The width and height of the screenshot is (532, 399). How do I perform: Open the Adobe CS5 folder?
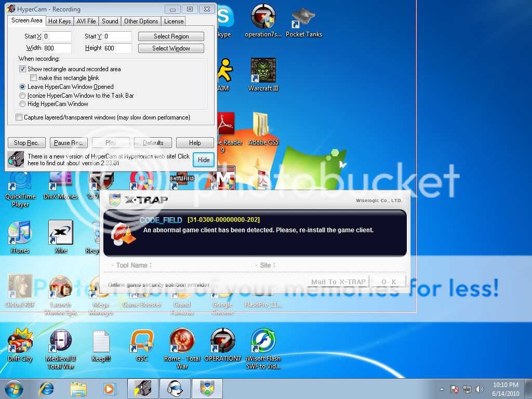coord(263,126)
